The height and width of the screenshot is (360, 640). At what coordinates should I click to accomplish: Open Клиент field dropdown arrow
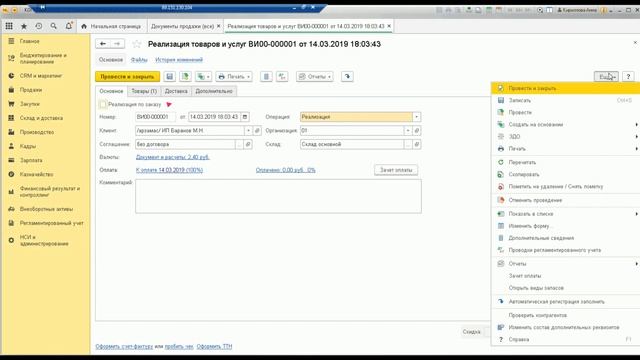248,131
